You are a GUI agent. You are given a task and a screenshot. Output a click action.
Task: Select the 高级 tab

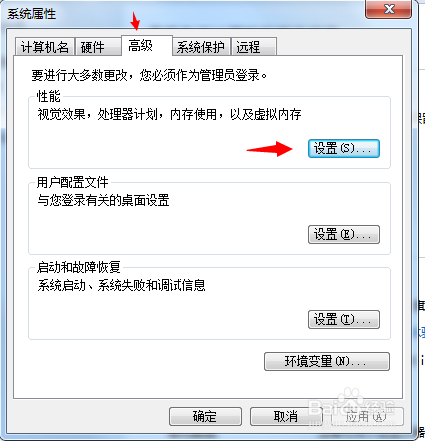[147, 46]
